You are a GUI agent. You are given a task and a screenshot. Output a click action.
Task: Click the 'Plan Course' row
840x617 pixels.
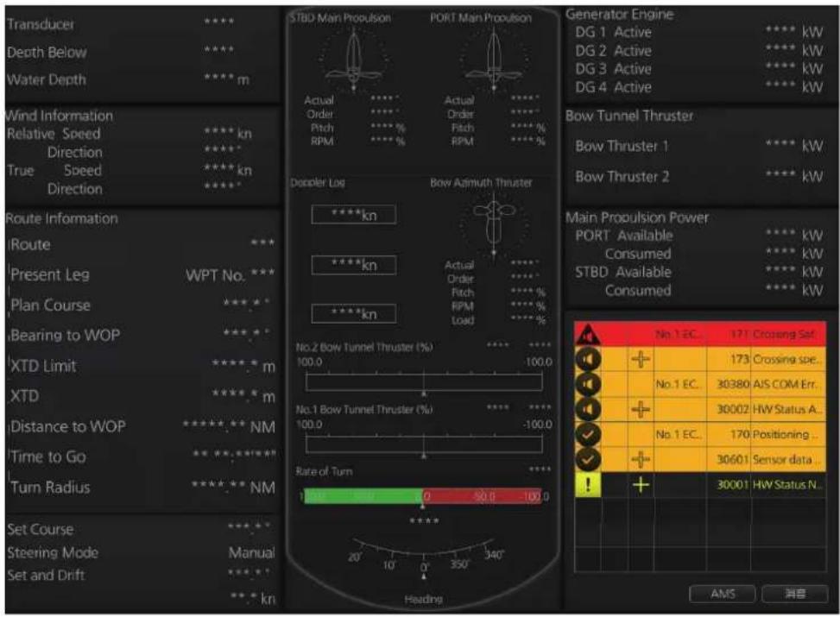point(142,305)
